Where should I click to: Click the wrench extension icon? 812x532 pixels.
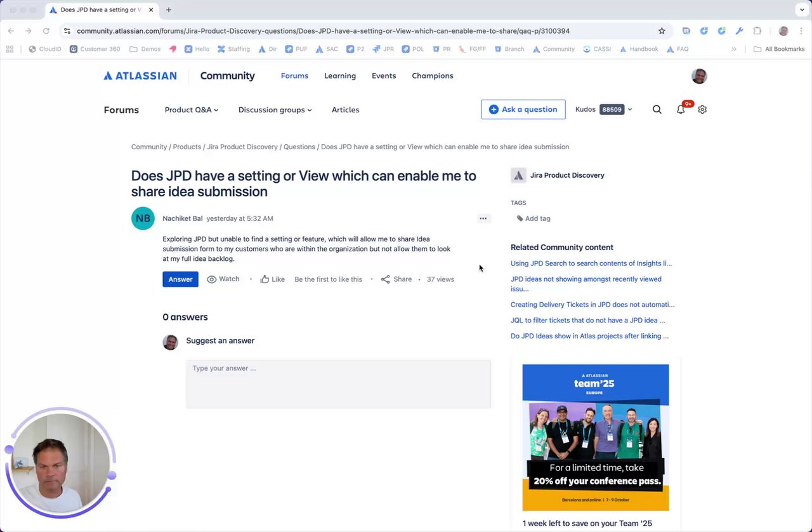coord(740,30)
